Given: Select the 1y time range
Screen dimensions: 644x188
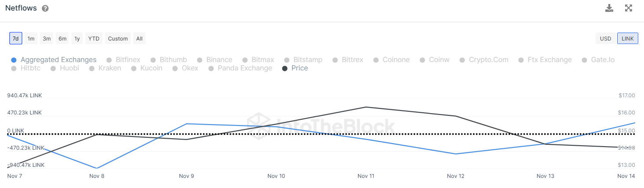Looking at the screenshot, I should (x=77, y=39).
